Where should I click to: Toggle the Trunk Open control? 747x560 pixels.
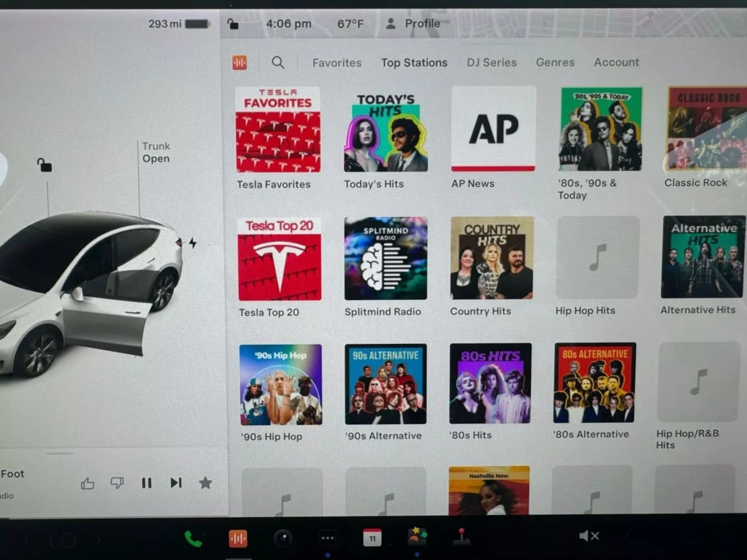tap(156, 152)
